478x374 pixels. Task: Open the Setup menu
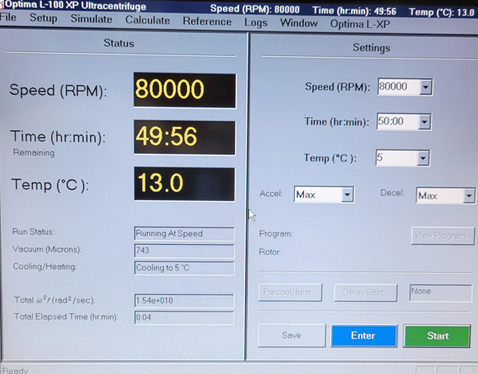click(43, 18)
